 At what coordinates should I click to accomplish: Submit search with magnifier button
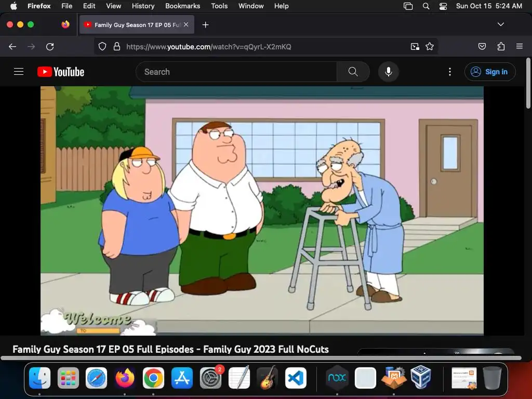(x=353, y=72)
